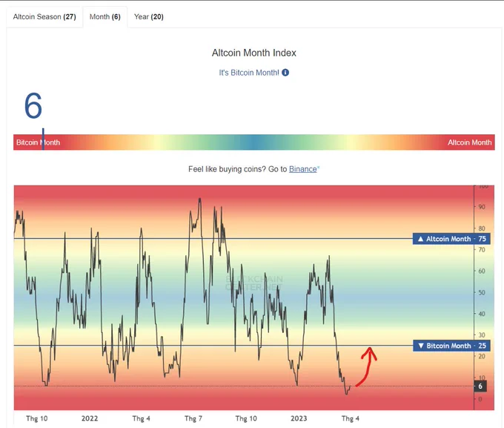Image resolution: width=504 pixels, height=428 pixels.
Task: Click the 90 y-axis value
Action: coord(482,207)
